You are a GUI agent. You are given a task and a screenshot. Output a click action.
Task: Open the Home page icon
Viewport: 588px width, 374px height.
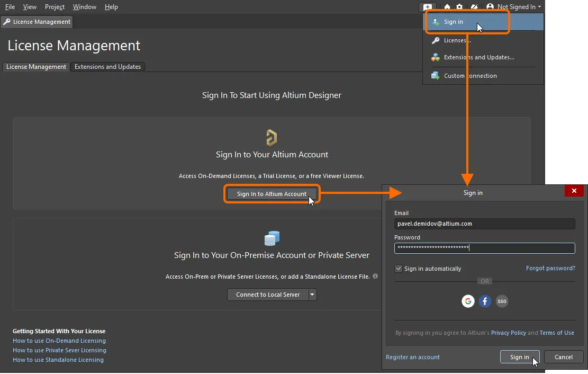(447, 7)
